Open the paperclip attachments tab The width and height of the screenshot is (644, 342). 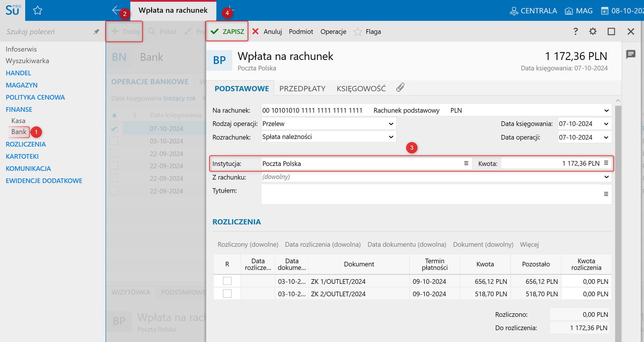pos(400,87)
